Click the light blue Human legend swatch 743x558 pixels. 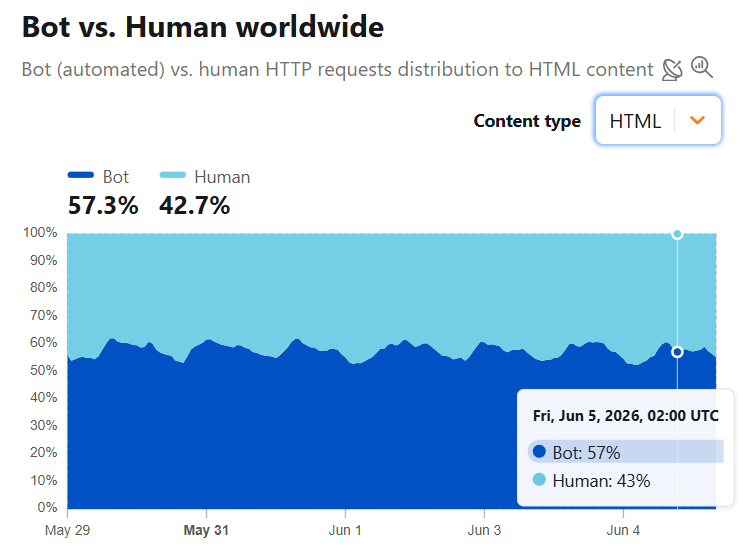(172, 175)
